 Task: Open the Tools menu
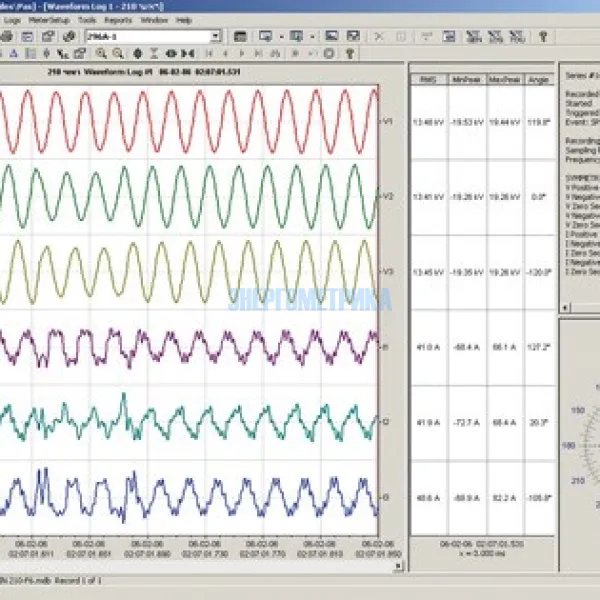(87, 20)
